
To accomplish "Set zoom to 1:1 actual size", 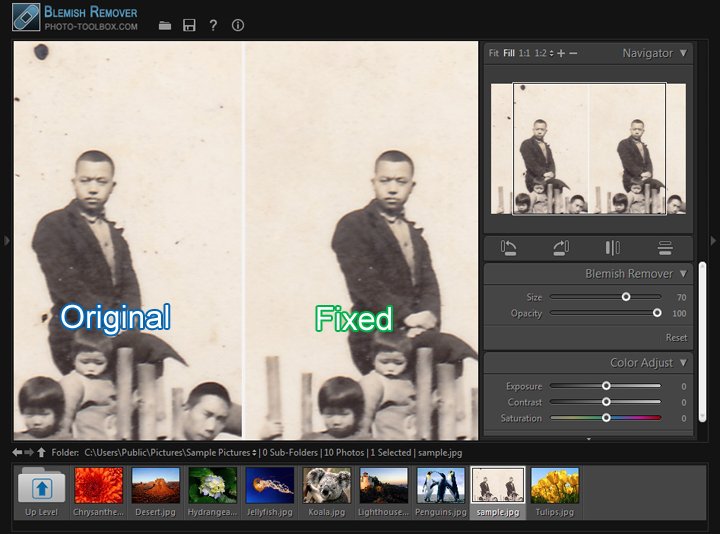I will click(525, 53).
